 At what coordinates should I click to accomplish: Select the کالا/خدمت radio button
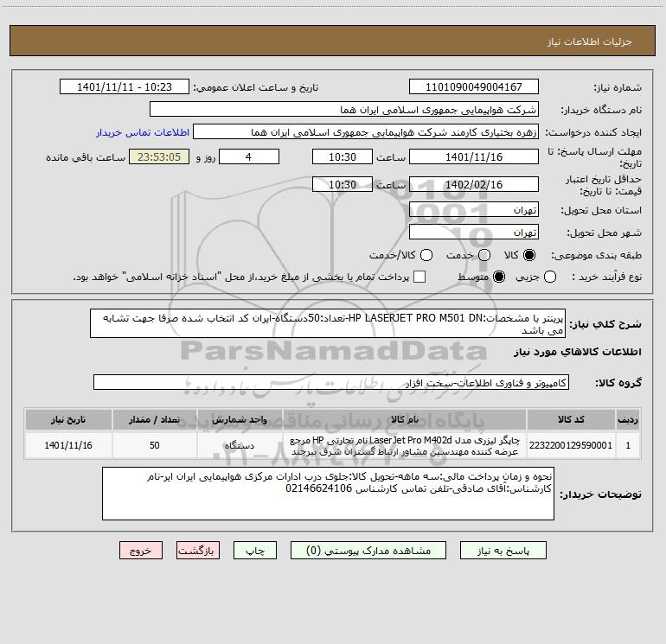click(x=426, y=255)
